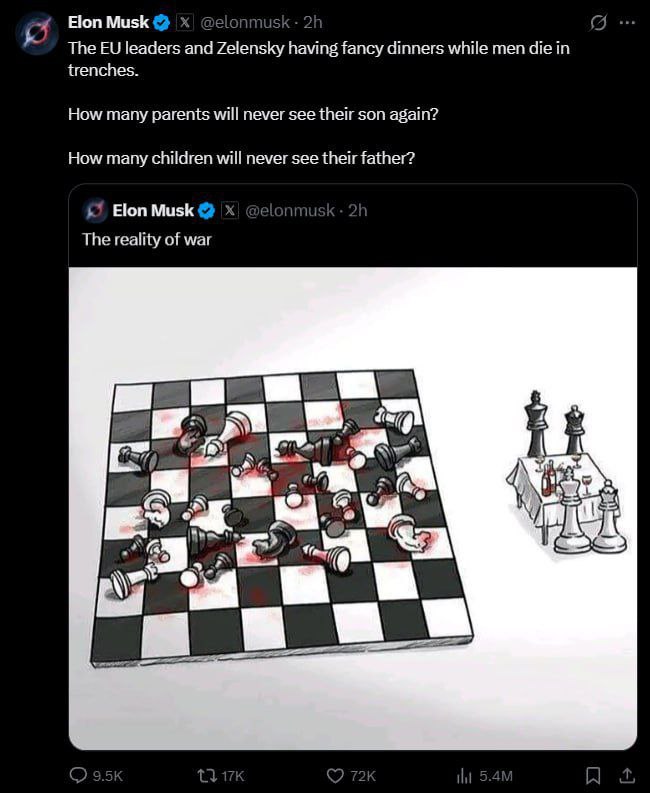Click the verified badge in the quoted post
Viewport: 650px width, 793px height.
tap(206, 210)
